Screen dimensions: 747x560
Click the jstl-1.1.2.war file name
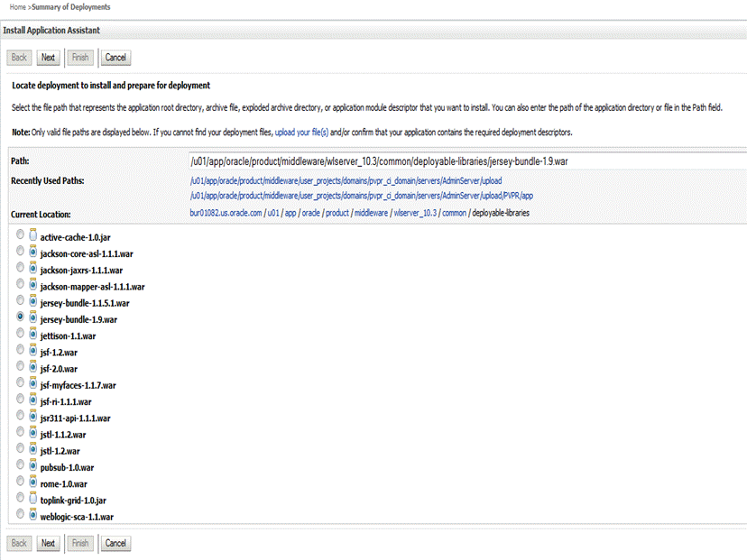coord(63,435)
